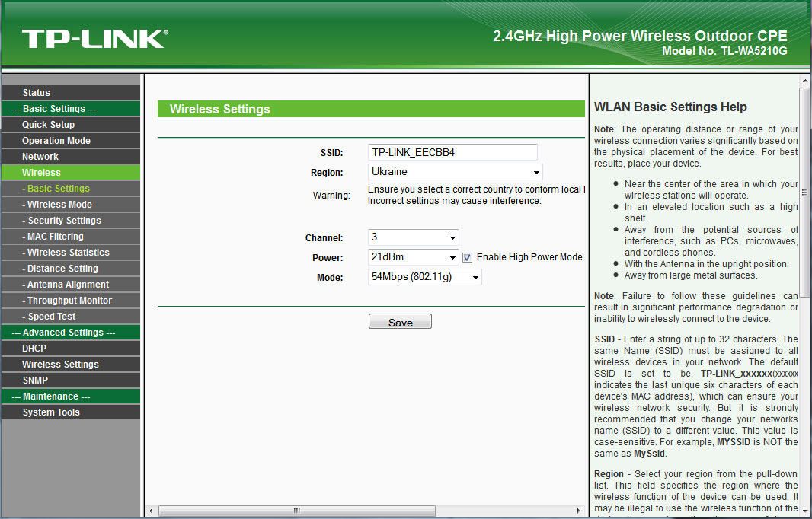View Wireless Statistics
The width and height of the screenshot is (812, 519).
pyautogui.click(x=59, y=252)
